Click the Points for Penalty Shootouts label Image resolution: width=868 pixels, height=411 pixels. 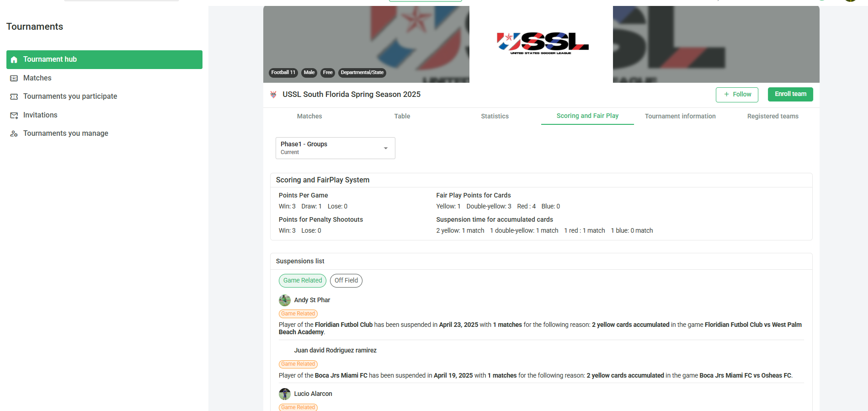321,220
